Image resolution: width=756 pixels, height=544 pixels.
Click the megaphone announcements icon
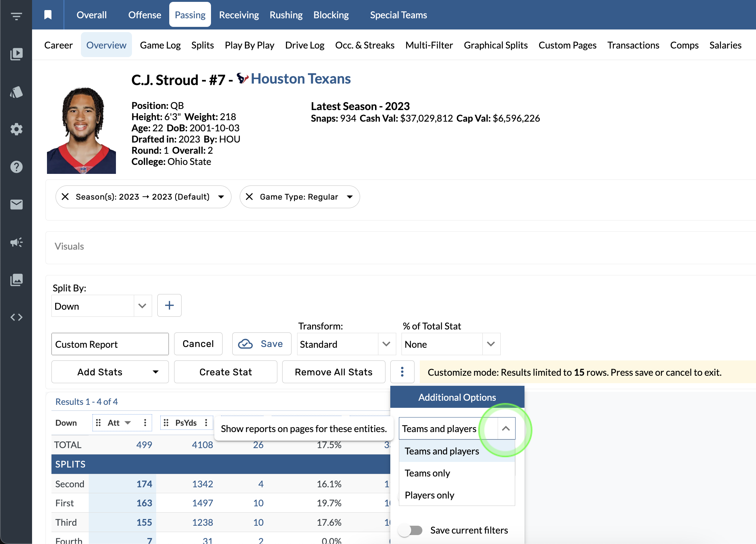[x=16, y=242]
